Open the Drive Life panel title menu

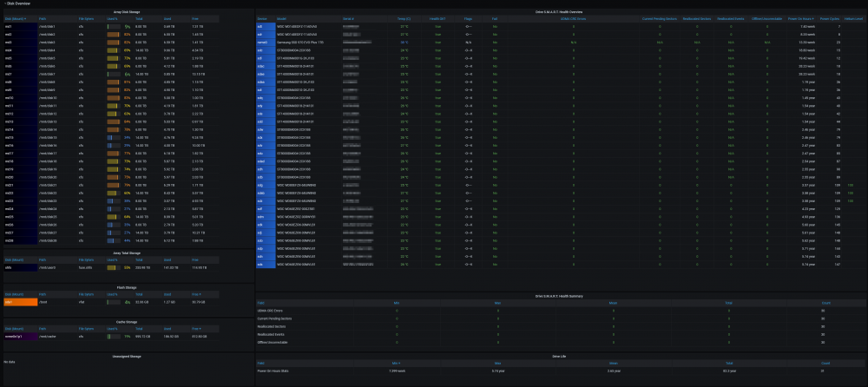pos(561,356)
